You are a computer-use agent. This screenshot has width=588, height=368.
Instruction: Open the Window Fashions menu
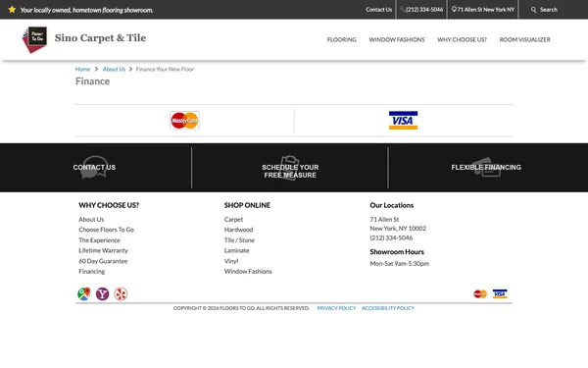(397, 39)
